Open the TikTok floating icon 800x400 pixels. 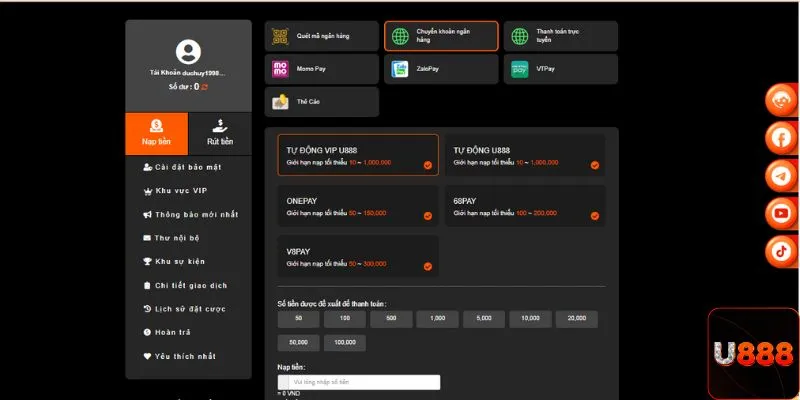[781, 251]
